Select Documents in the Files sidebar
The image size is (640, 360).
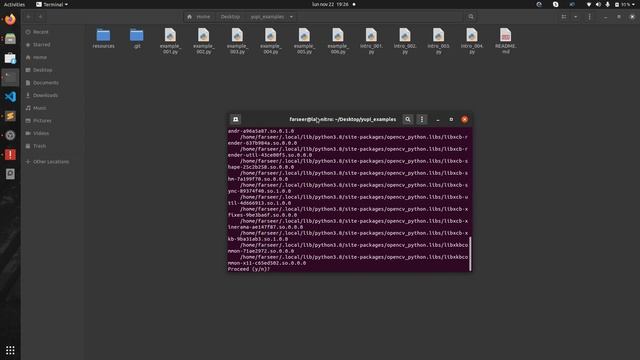(53, 82)
